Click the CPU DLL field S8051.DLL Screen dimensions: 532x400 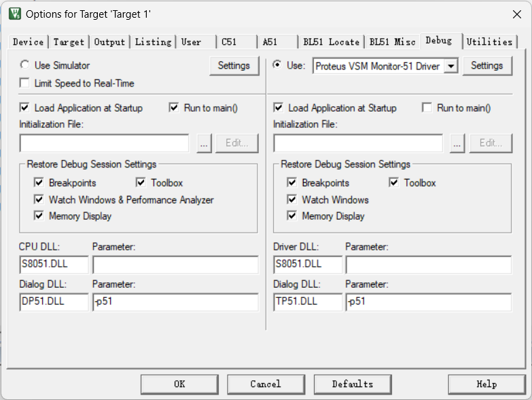click(54, 265)
